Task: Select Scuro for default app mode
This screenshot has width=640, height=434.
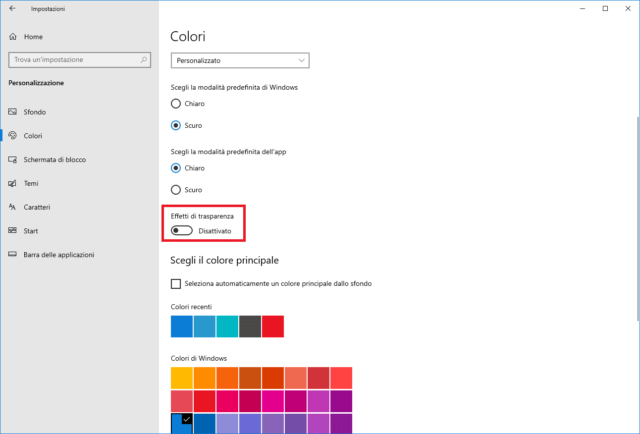Action: pyautogui.click(x=177, y=189)
